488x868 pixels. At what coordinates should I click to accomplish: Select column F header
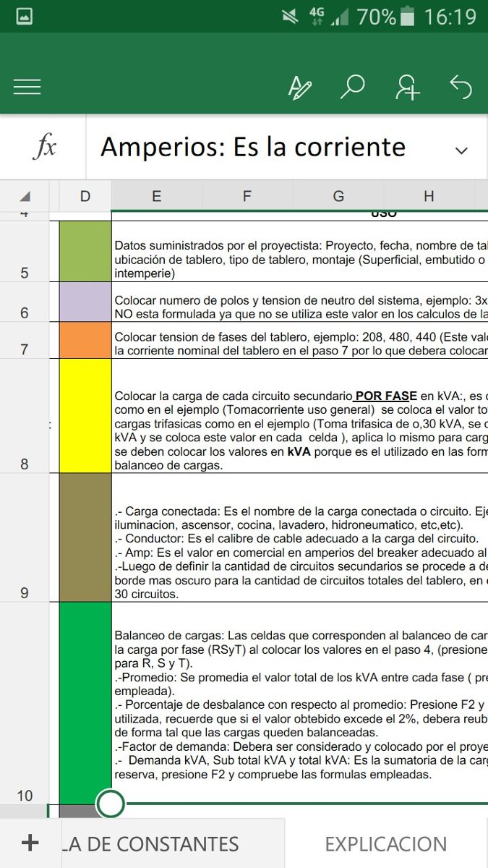247,196
